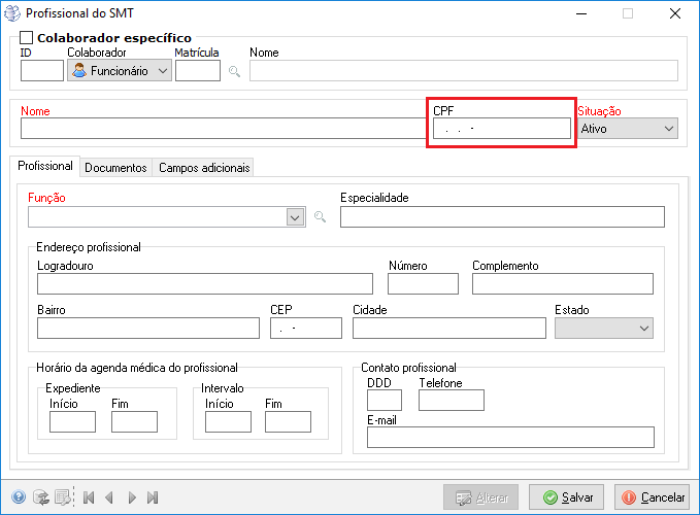Image resolution: width=700 pixels, height=515 pixels.
Task: Expand the Situação dropdown showing Ativo
Action: [668, 128]
